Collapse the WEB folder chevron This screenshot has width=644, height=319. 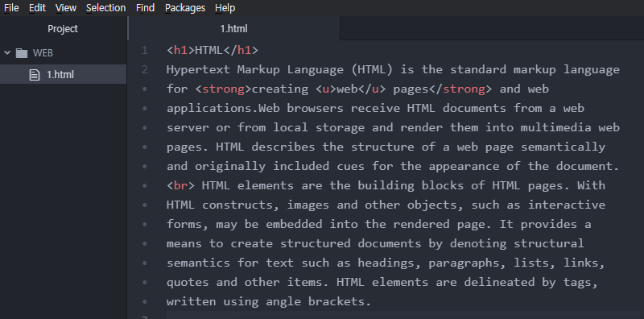click(7, 52)
